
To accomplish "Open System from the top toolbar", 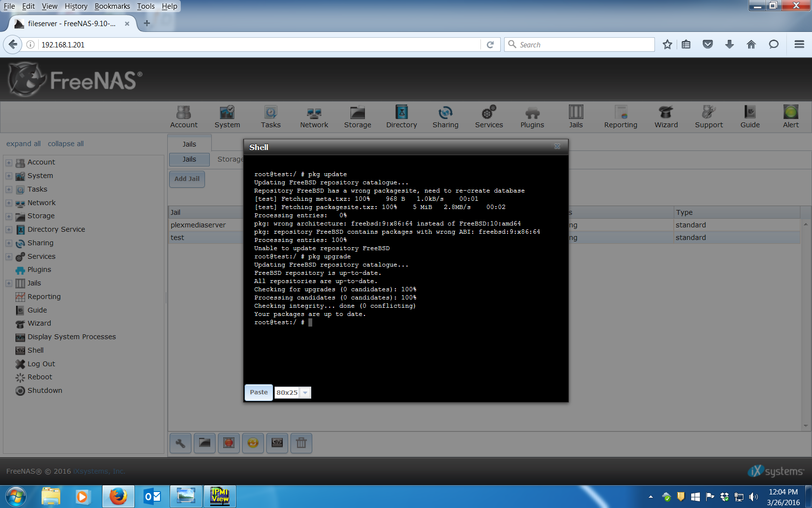I will (x=227, y=117).
